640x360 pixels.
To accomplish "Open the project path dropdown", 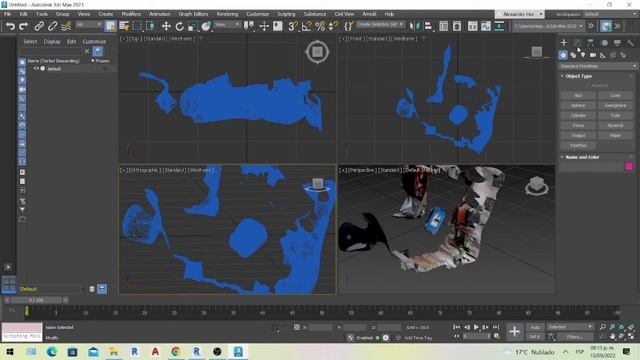I will click(x=549, y=26).
